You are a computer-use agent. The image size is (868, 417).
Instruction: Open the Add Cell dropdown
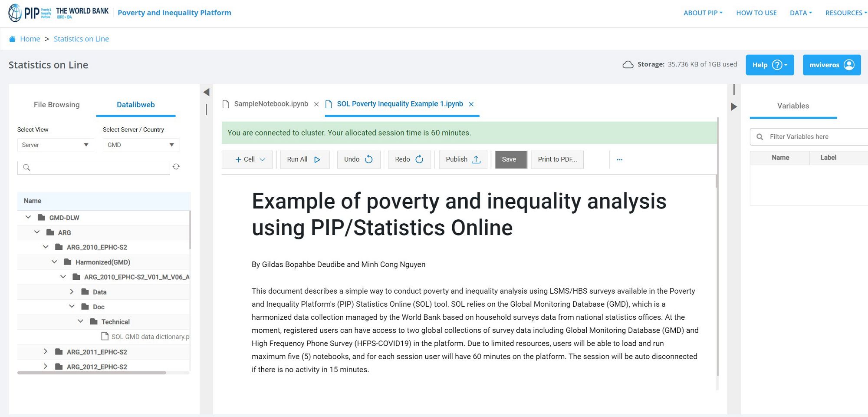pos(247,159)
